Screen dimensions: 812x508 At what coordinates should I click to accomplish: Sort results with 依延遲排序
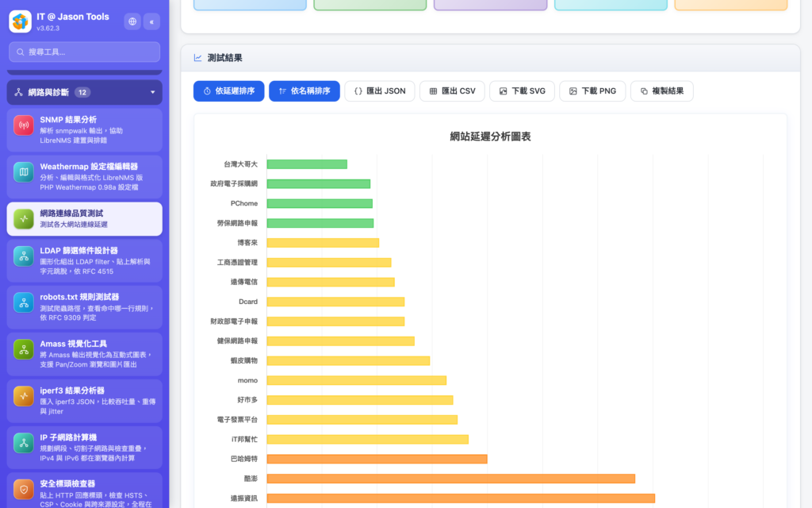point(229,91)
